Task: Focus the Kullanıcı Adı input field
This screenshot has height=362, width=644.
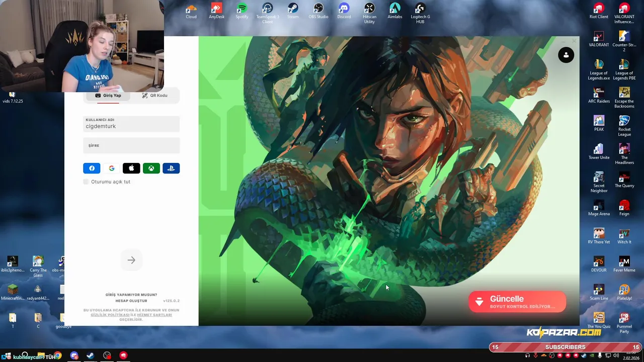Action: (131, 124)
